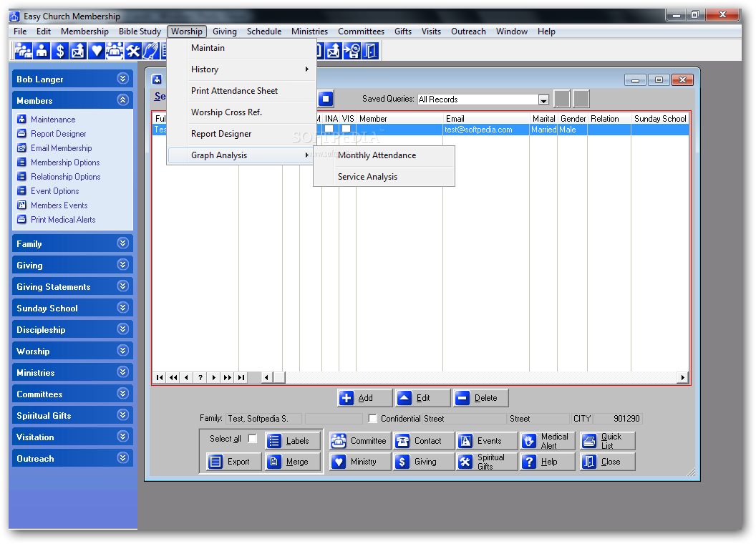Open the Contact phone button
Screen dimensions: 756x544
(x=423, y=441)
